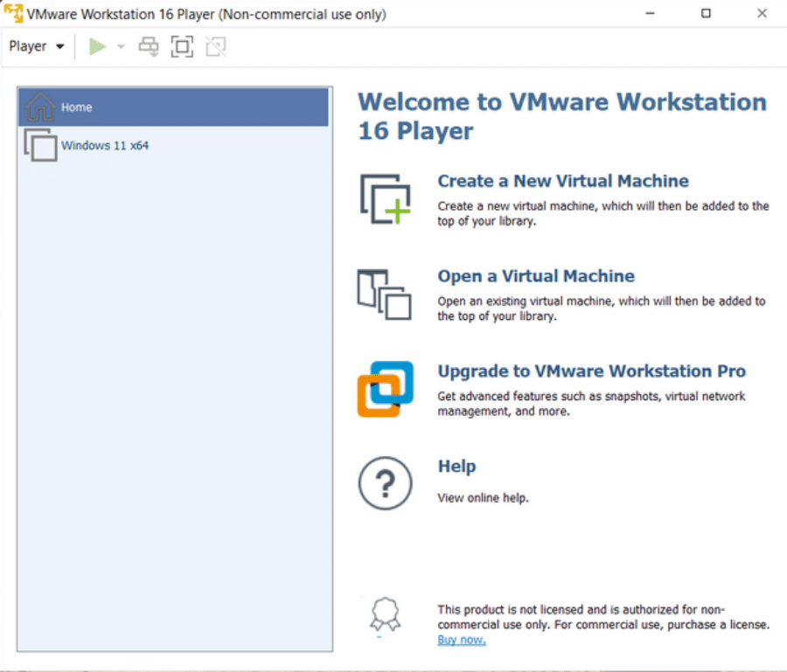Click the Open a Virtual Machine heading

coord(536,276)
